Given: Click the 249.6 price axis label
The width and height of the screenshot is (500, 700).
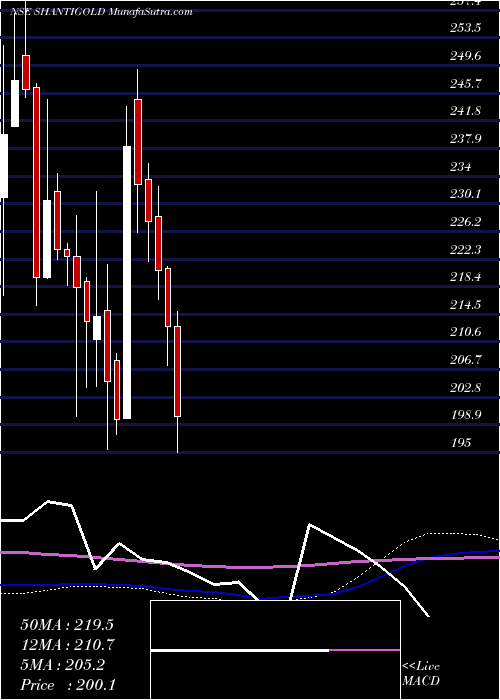Looking at the screenshot, I should [x=466, y=56].
